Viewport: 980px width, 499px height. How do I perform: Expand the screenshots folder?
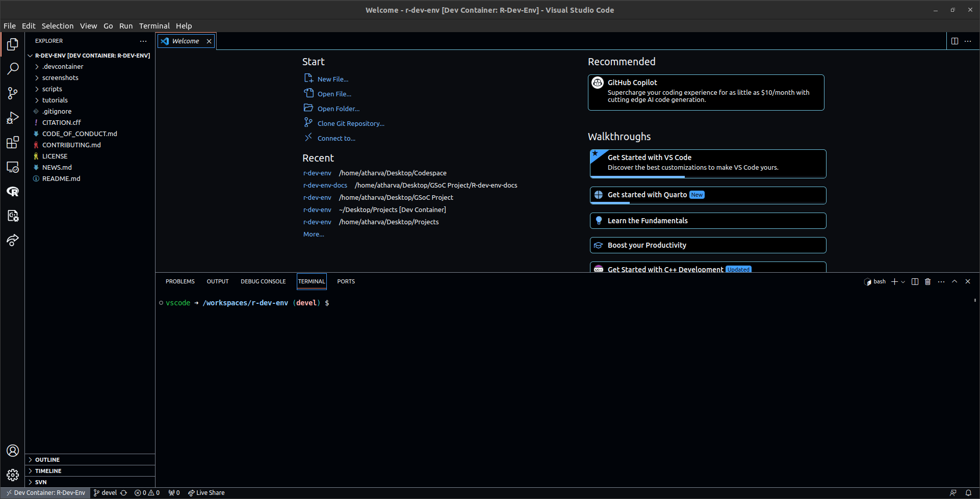point(90,78)
